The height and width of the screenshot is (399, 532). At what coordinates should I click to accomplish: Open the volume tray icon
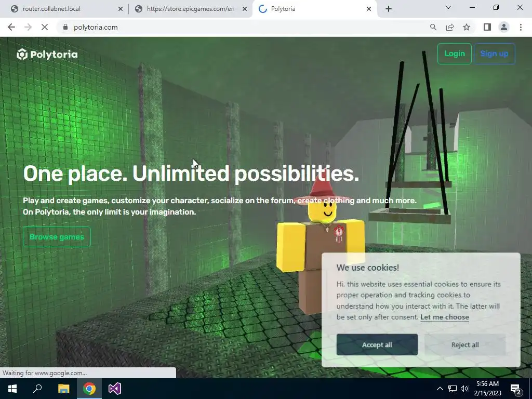[x=464, y=389]
